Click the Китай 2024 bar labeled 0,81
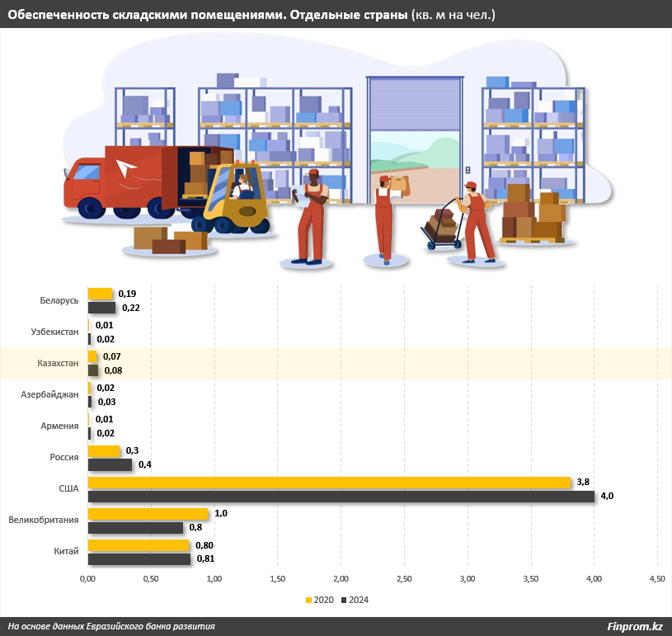672x636 pixels. 139,558
